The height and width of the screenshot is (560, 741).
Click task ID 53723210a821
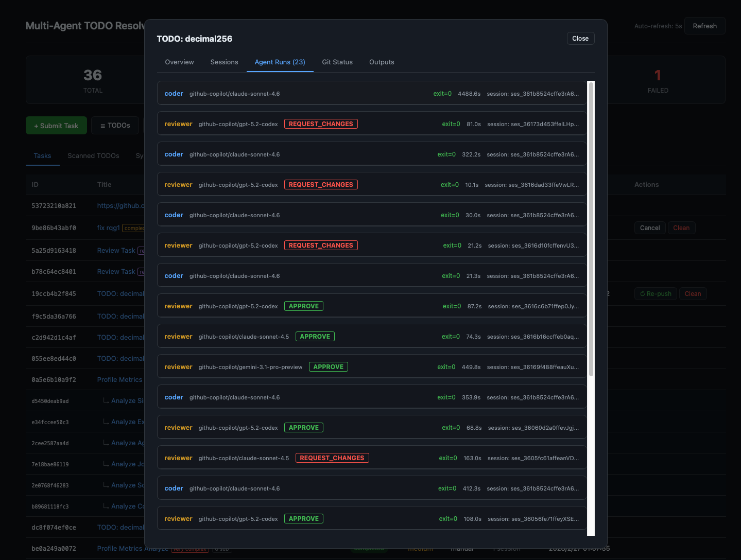pos(54,206)
